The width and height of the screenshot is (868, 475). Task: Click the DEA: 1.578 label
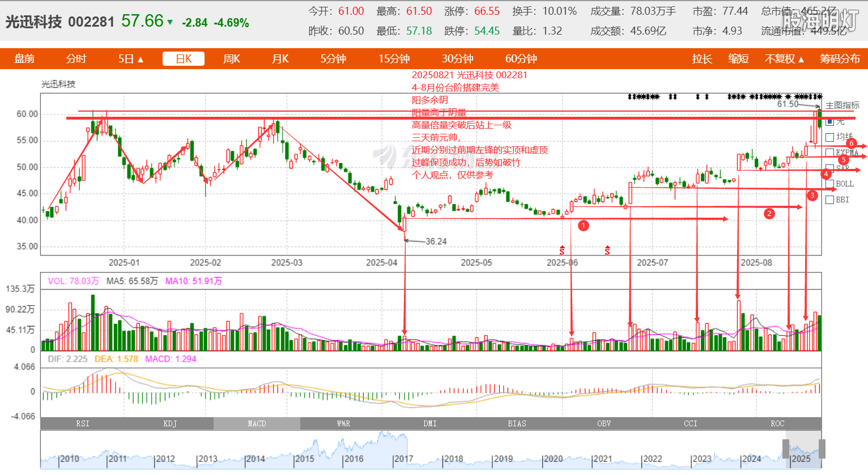coord(116,359)
